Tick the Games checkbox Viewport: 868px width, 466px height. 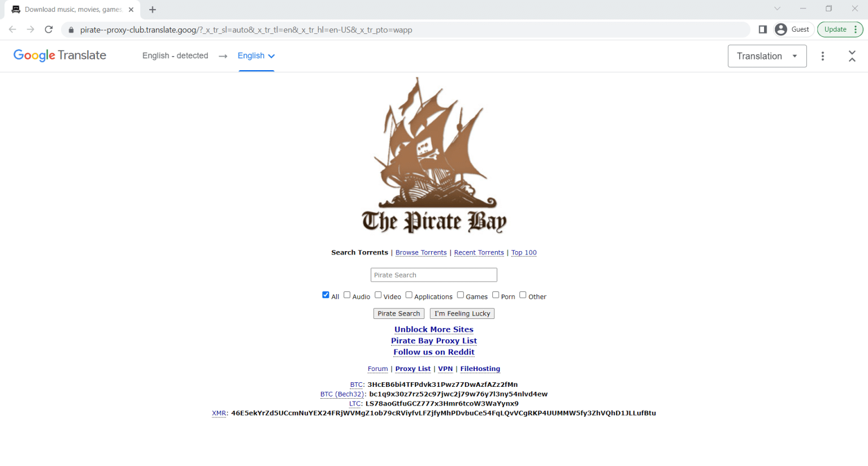click(461, 295)
